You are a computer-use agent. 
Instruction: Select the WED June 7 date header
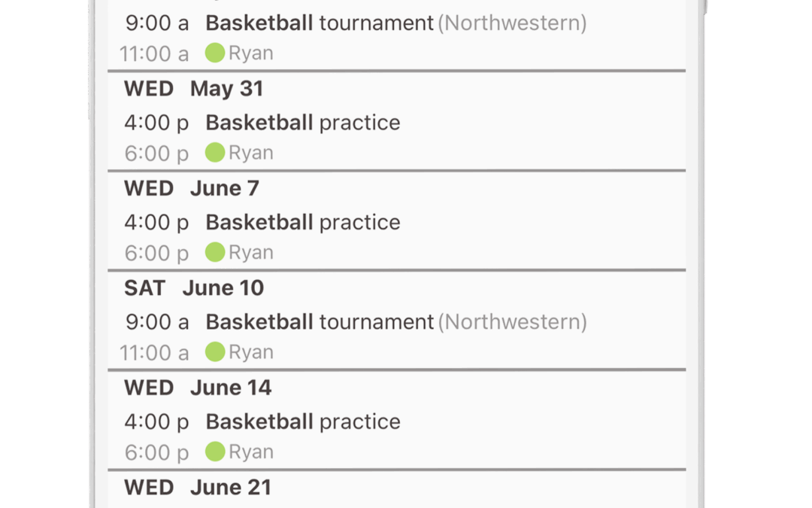(192, 188)
